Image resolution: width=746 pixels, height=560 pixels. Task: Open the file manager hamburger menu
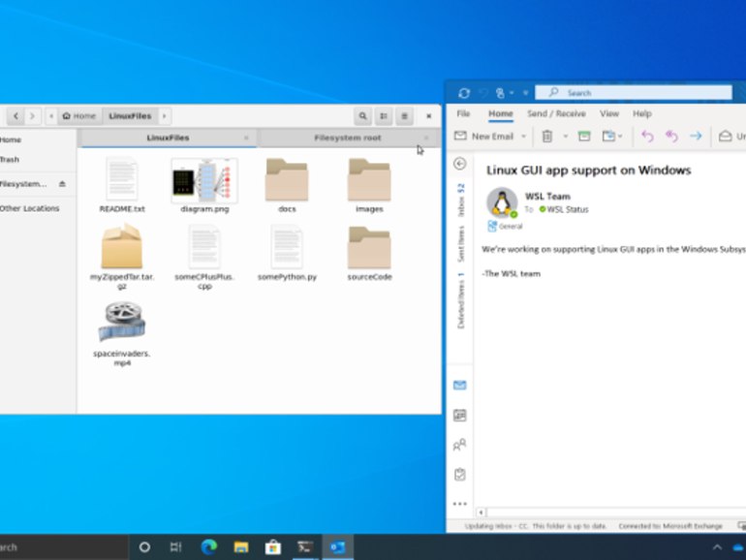click(404, 116)
